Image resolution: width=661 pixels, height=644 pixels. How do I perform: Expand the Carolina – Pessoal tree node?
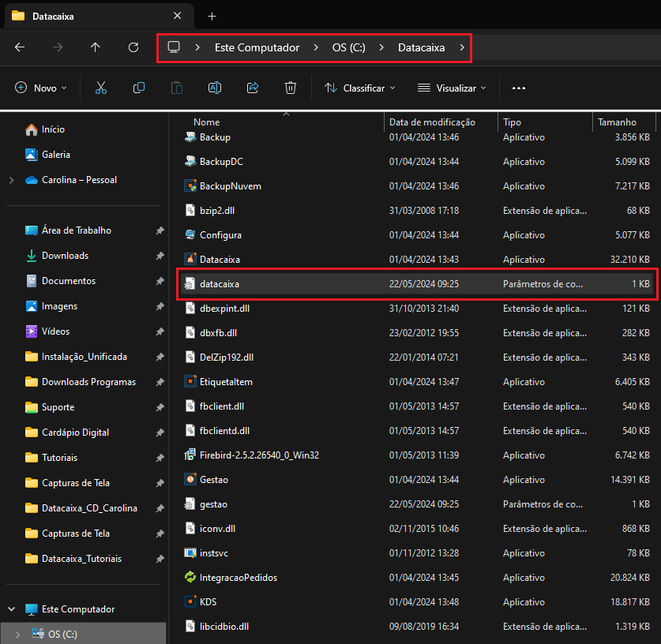[11, 180]
